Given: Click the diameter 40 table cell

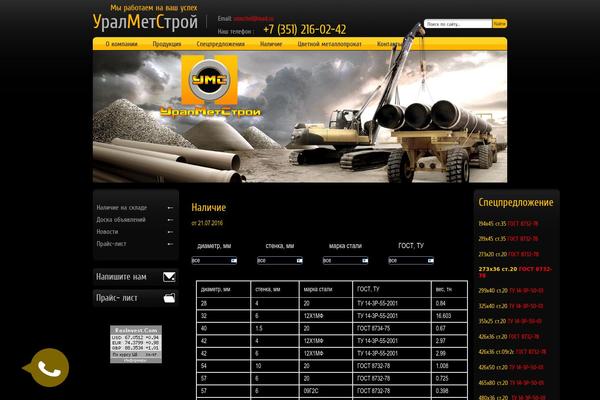Looking at the screenshot, I should [224, 328].
